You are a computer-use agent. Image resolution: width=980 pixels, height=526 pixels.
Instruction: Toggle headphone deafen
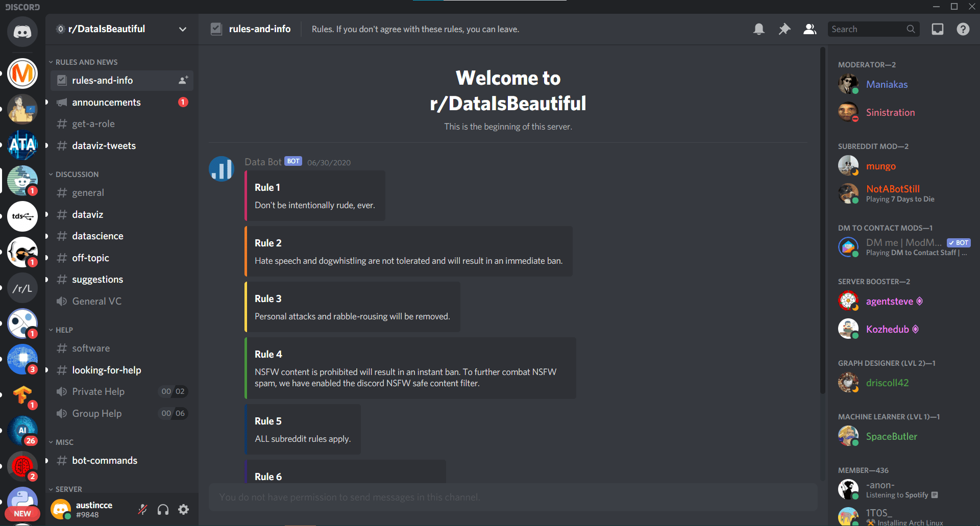[163, 509]
